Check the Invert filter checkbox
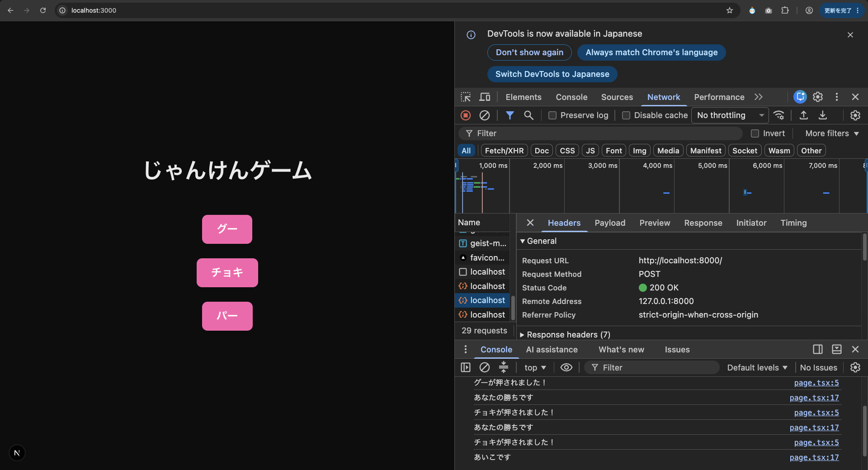Image resolution: width=868 pixels, height=470 pixels. [x=755, y=133]
